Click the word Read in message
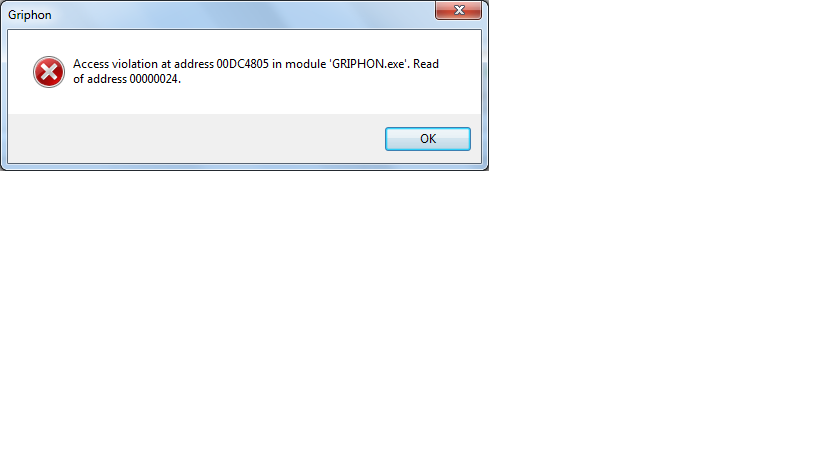Screen dimensions: 819x460 pyautogui.click(x=426, y=64)
